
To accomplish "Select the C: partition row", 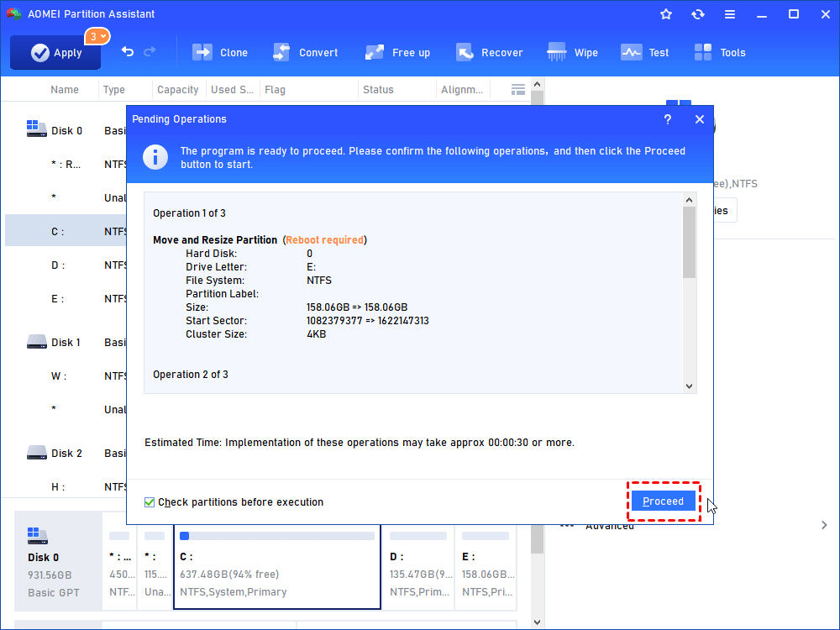I will pos(66,232).
